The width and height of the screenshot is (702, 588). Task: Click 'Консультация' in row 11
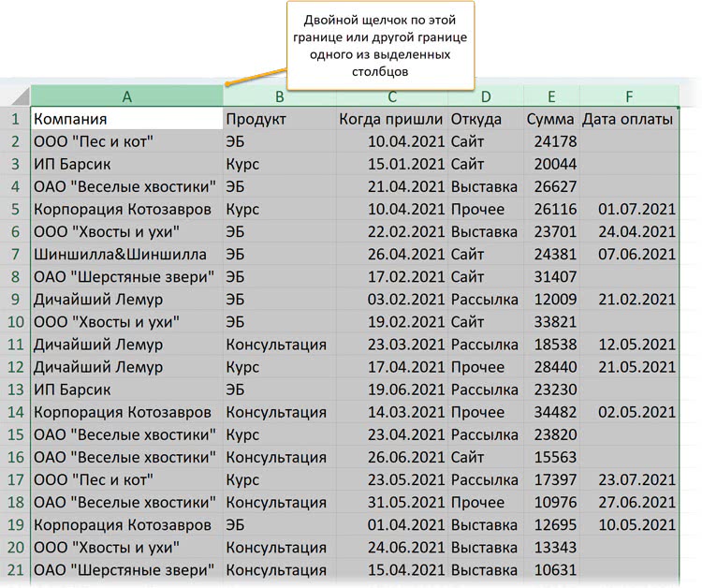point(279,345)
